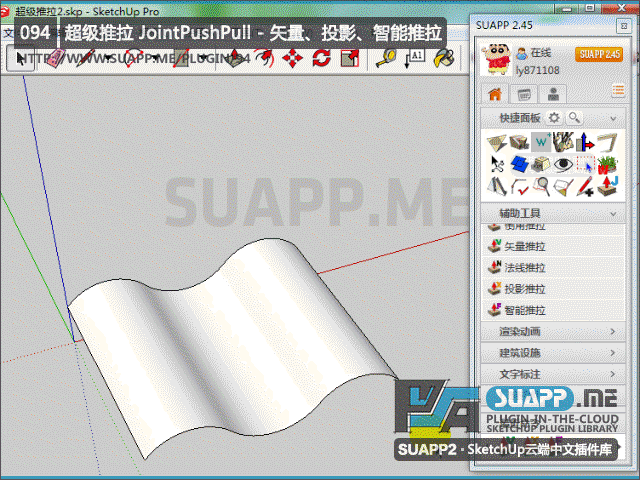Open rectangle shape tool dropdown arrow

coord(202,60)
